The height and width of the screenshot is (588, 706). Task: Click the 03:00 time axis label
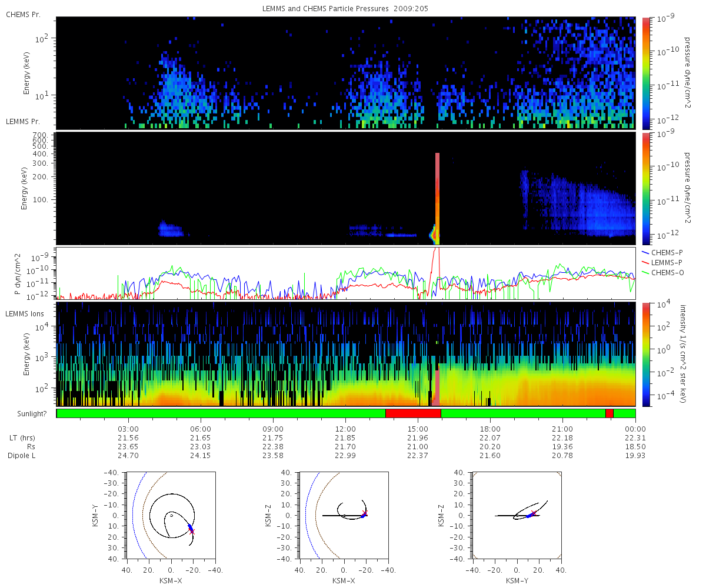(x=128, y=429)
